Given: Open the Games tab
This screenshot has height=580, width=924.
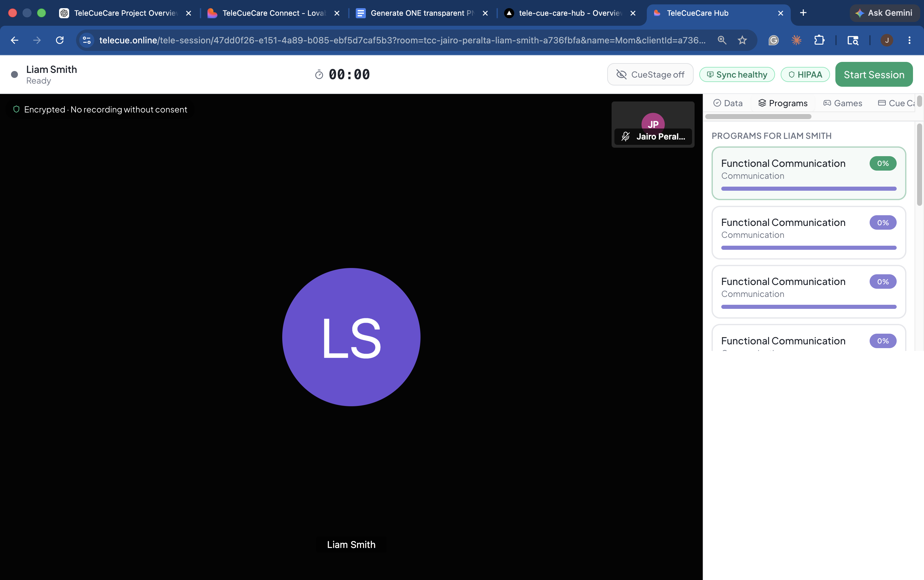Looking at the screenshot, I should pyautogui.click(x=843, y=103).
